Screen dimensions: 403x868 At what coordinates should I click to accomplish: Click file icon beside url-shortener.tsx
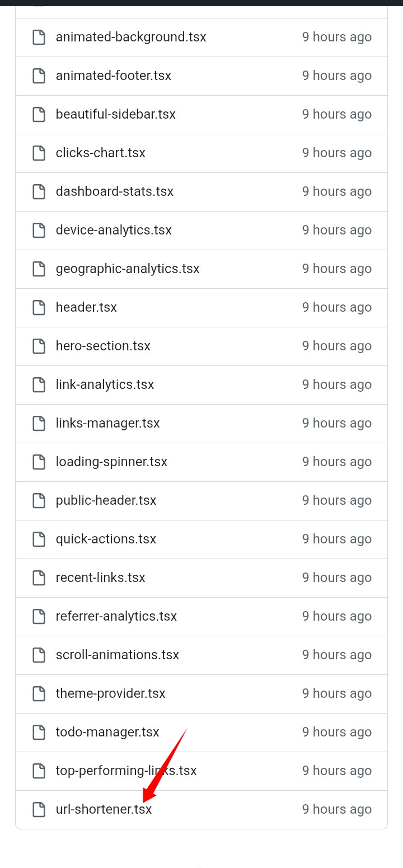pos(39,810)
